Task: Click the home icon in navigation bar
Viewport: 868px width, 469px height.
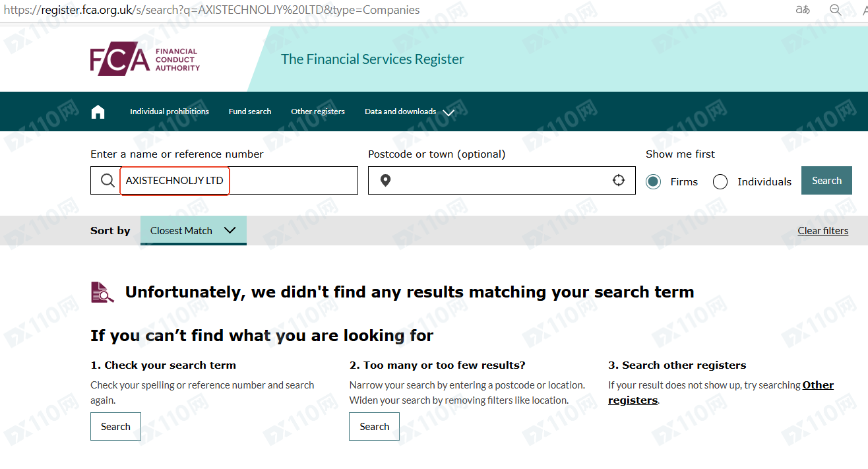Action: click(98, 111)
